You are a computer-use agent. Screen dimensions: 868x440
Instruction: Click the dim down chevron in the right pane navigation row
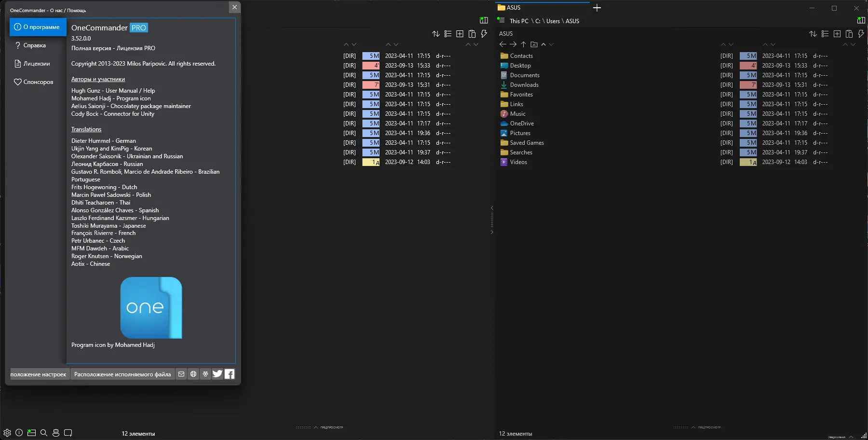[551, 44]
